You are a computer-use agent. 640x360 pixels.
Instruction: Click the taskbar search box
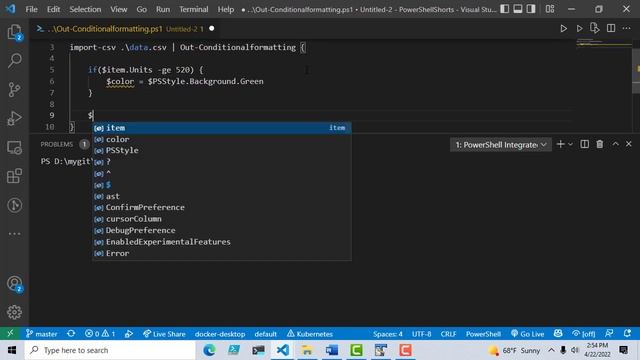point(110,350)
